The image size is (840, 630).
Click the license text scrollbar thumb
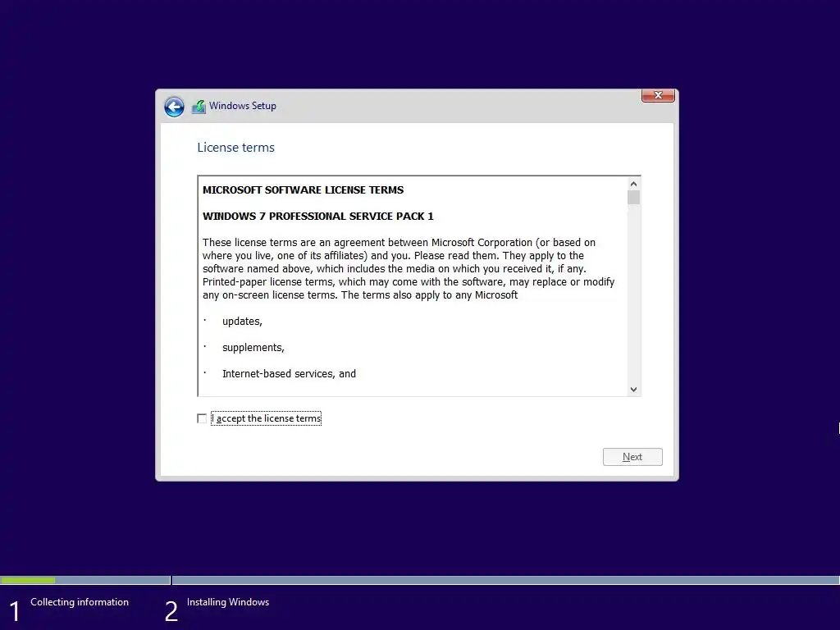pos(634,198)
